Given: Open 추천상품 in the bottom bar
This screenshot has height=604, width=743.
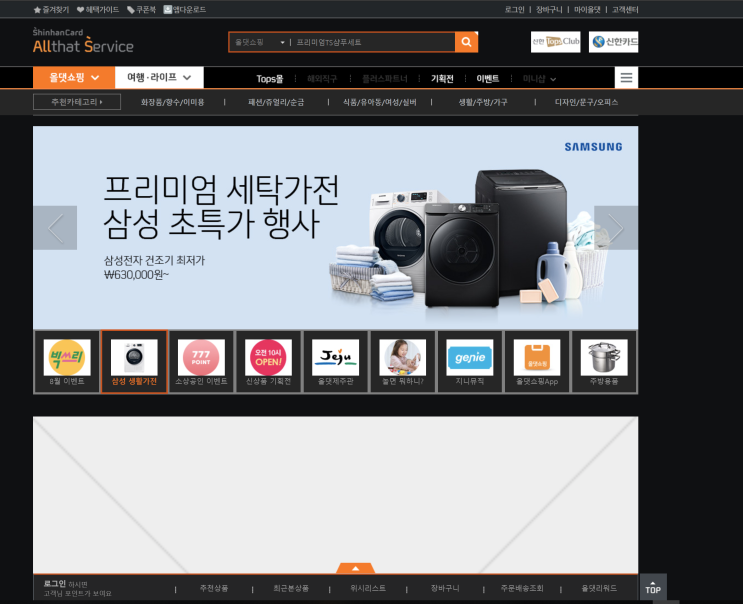Looking at the screenshot, I should click(214, 588).
